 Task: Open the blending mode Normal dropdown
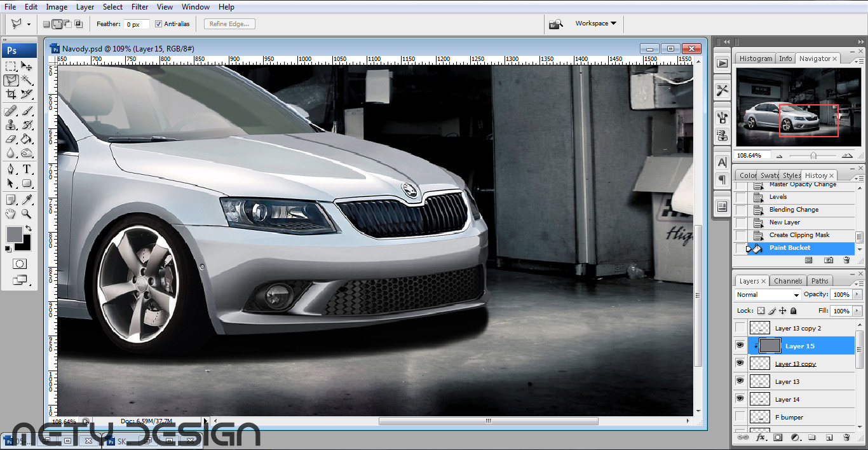pyautogui.click(x=768, y=295)
